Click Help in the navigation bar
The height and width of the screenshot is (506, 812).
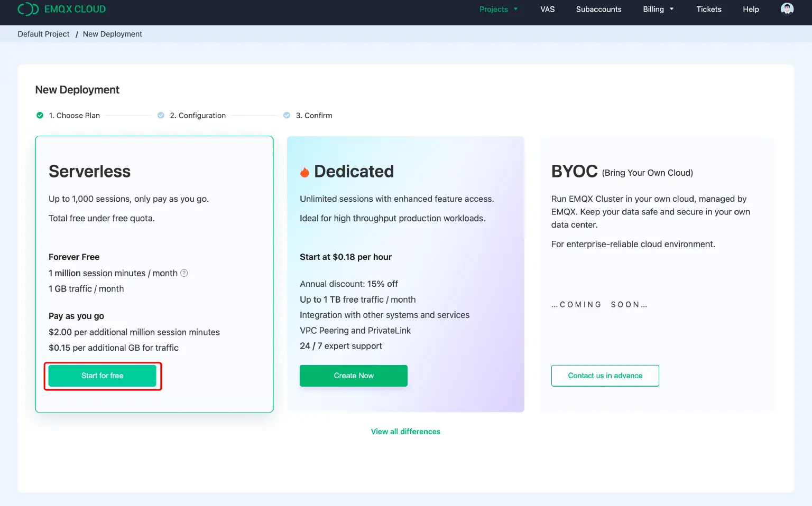point(751,9)
